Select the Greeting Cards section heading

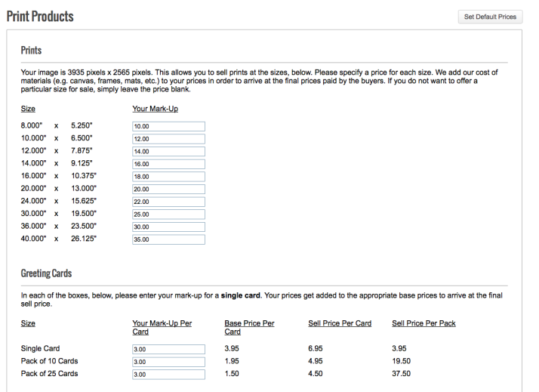tap(46, 273)
